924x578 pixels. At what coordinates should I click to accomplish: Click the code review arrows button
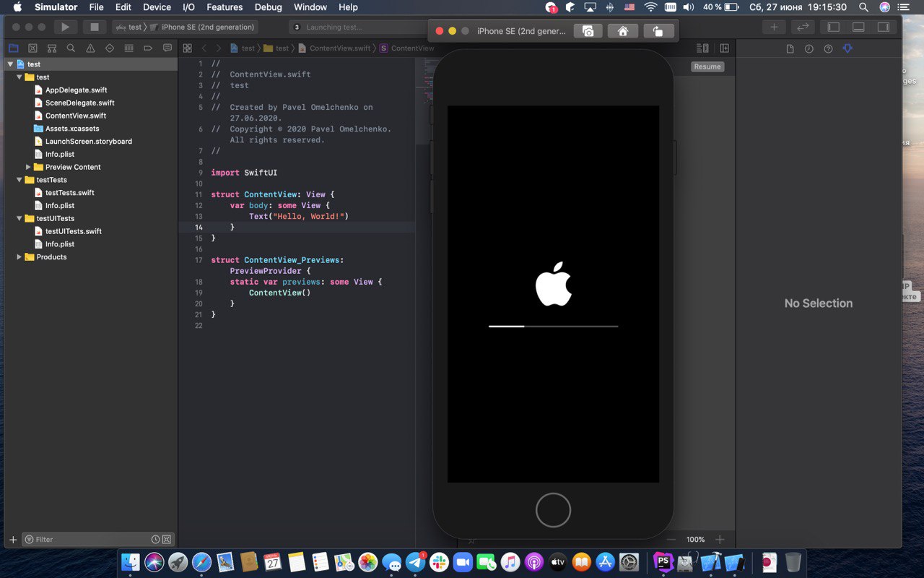coord(802,27)
